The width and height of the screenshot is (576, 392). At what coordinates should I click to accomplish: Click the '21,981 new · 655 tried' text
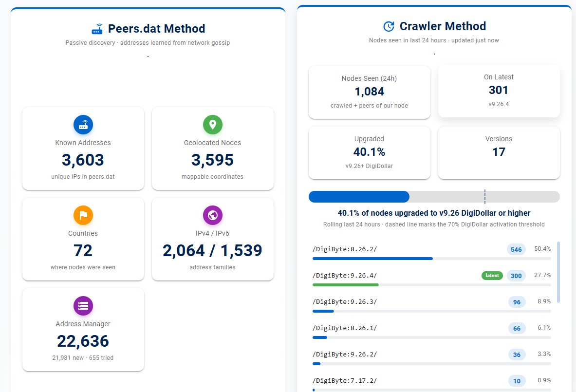click(x=83, y=358)
